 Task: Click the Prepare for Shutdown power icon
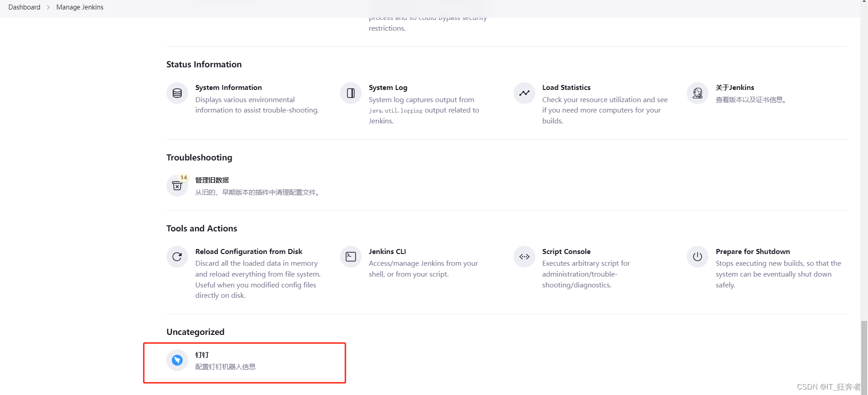point(698,257)
